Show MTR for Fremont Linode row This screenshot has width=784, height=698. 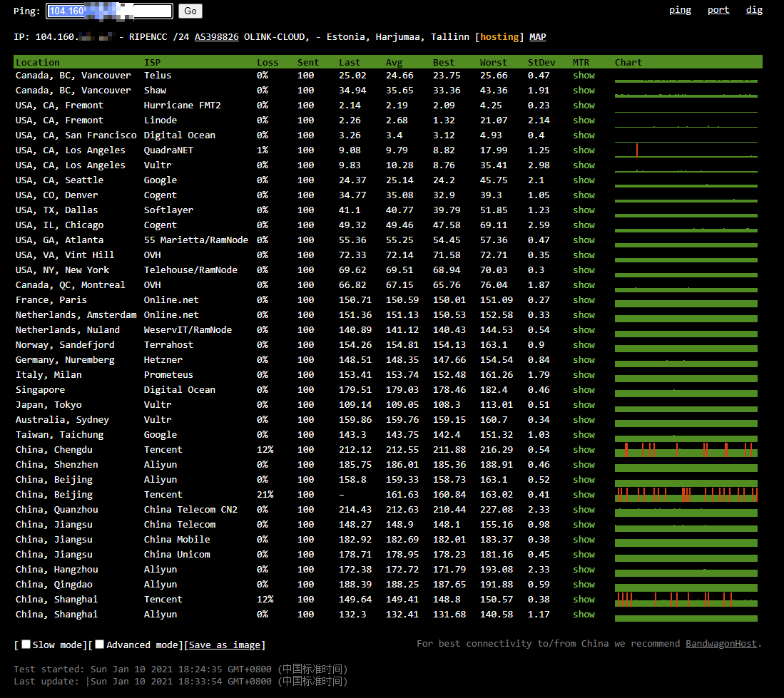pyautogui.click(x=584, y=120)
